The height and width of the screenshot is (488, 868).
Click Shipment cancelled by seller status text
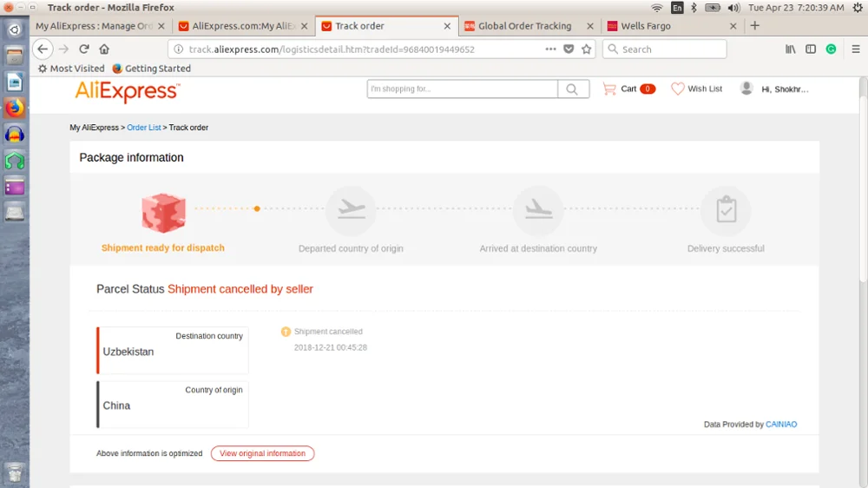pyautogui.click(x=240, y=289)
